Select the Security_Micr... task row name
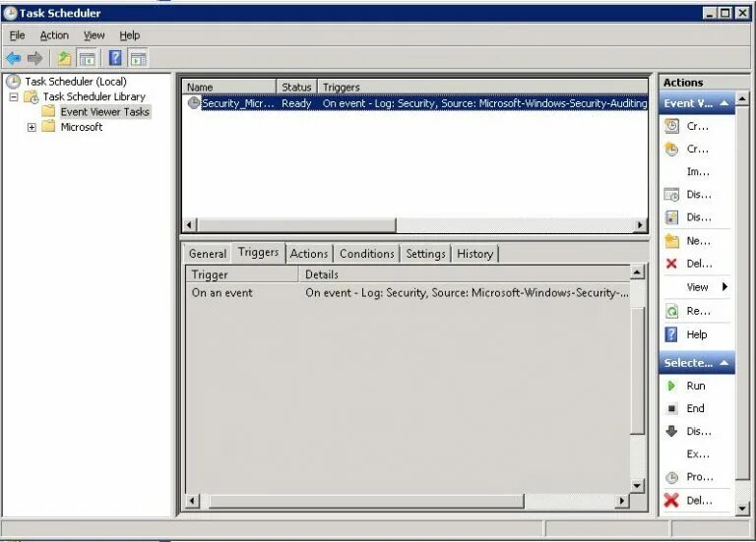756x542 pixels. (x=237, y=103)
